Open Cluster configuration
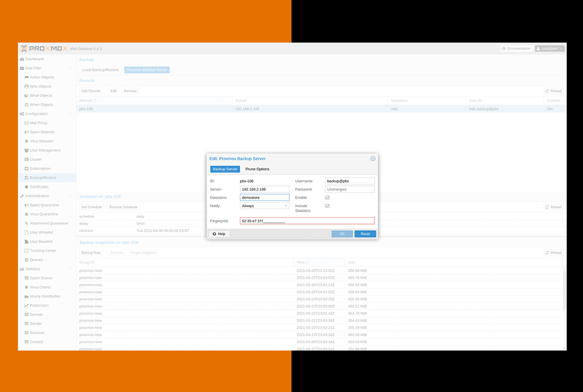 coord(36,160)
